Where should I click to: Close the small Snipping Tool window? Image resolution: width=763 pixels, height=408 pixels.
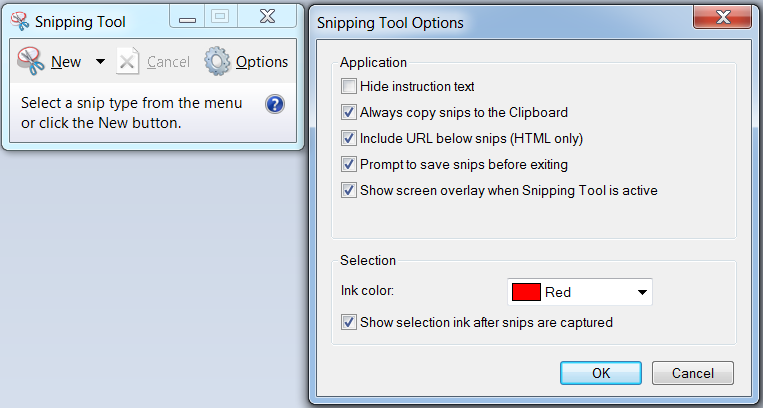[265, 16]
